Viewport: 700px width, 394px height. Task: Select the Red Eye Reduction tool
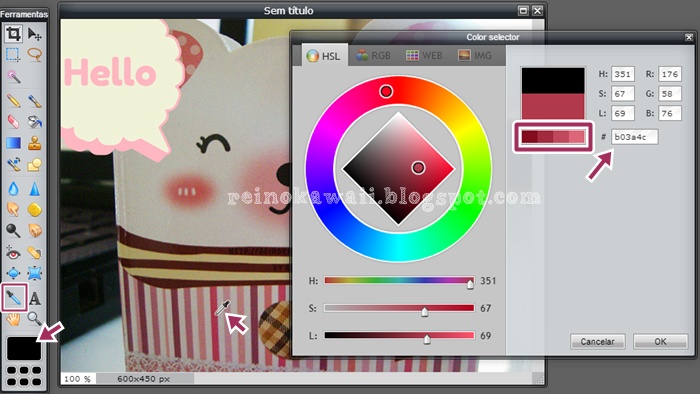tap(13, 253)
